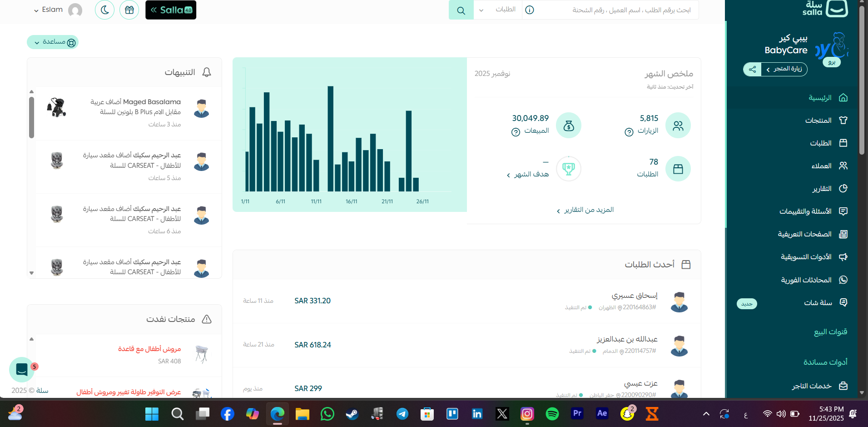
Task: Click سلة شات icon with the جديد badge
Action: tap(843, 302)
